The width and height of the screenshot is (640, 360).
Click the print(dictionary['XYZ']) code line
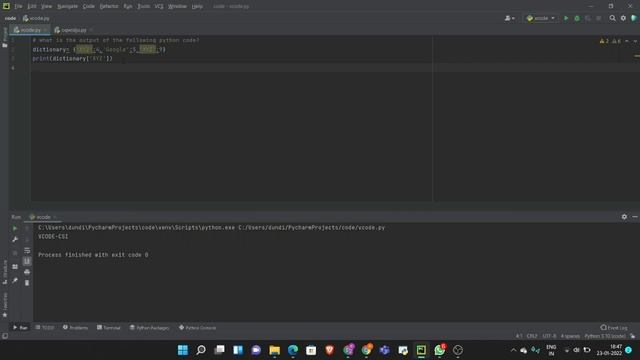73,58
